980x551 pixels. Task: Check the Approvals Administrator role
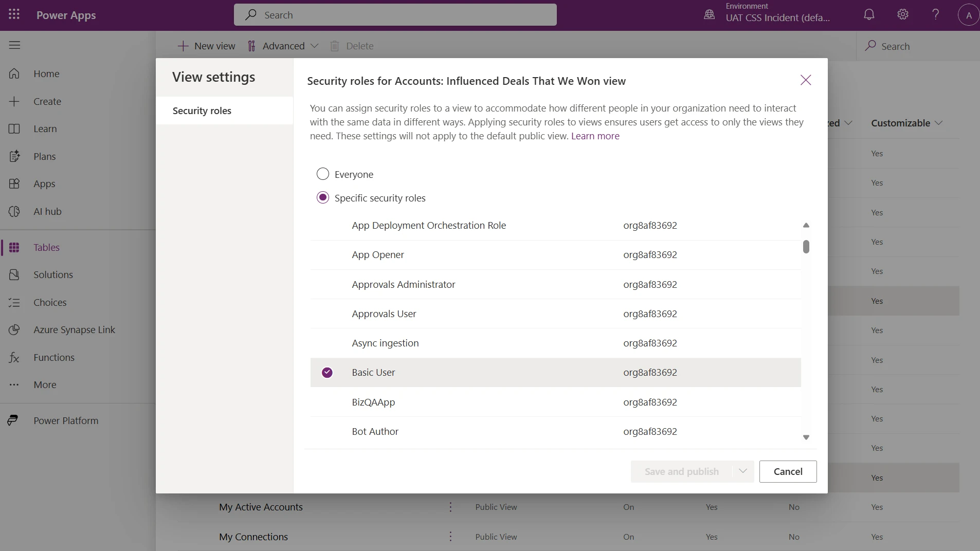click(328, 284)
